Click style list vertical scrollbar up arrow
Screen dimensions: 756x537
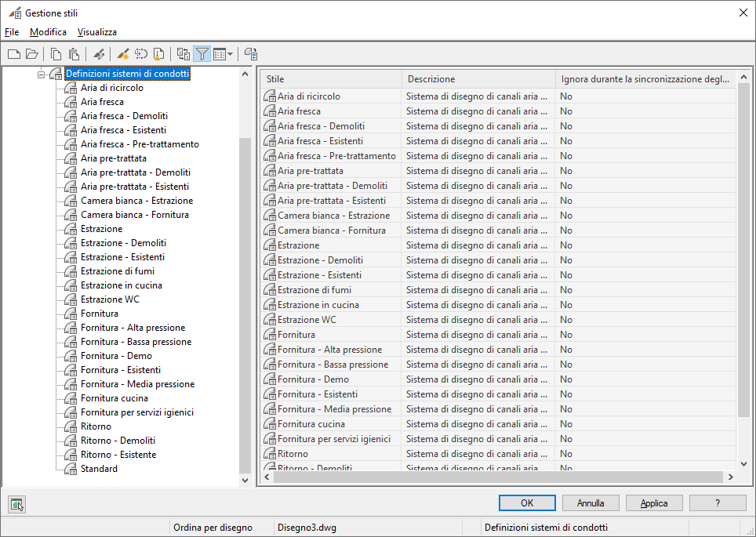[743, 77]
